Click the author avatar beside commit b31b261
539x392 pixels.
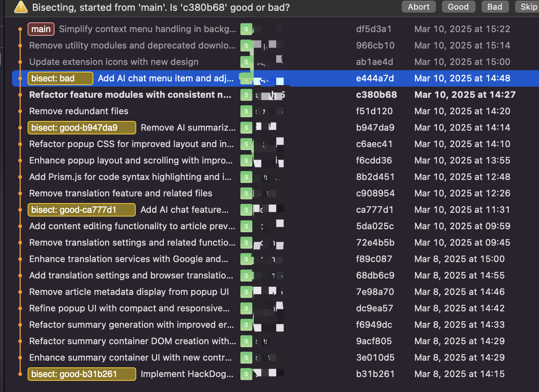pyautogui.click(x=246, y=374)
